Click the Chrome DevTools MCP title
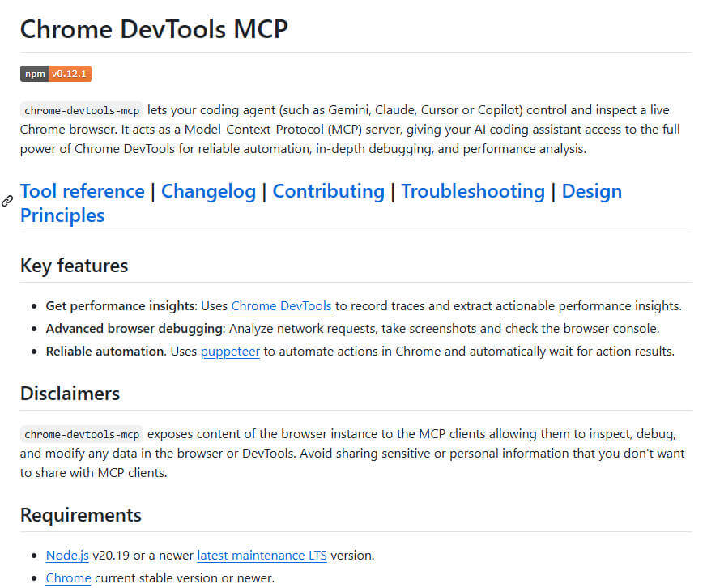 [x=154, y=29]
